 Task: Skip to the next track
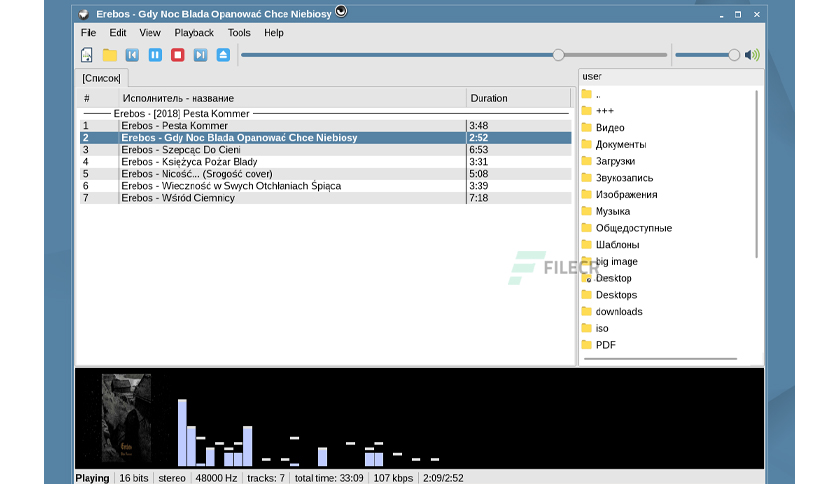click(x=200, y=55)
